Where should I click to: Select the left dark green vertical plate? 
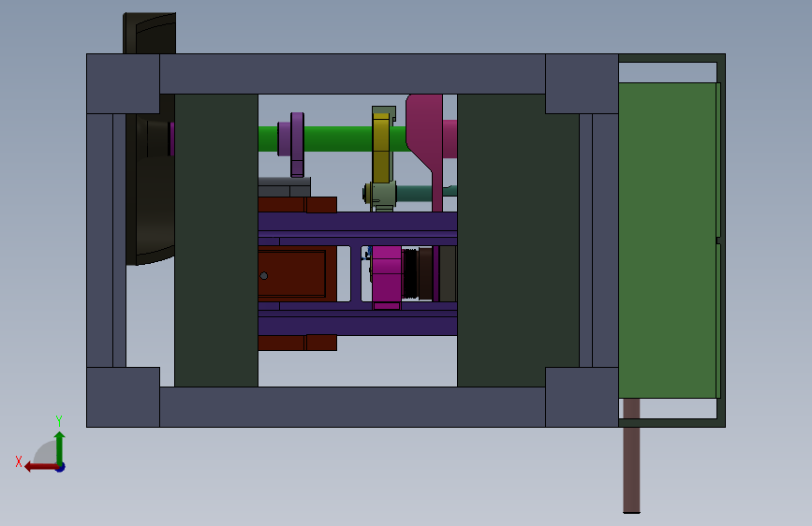(216, 241)
